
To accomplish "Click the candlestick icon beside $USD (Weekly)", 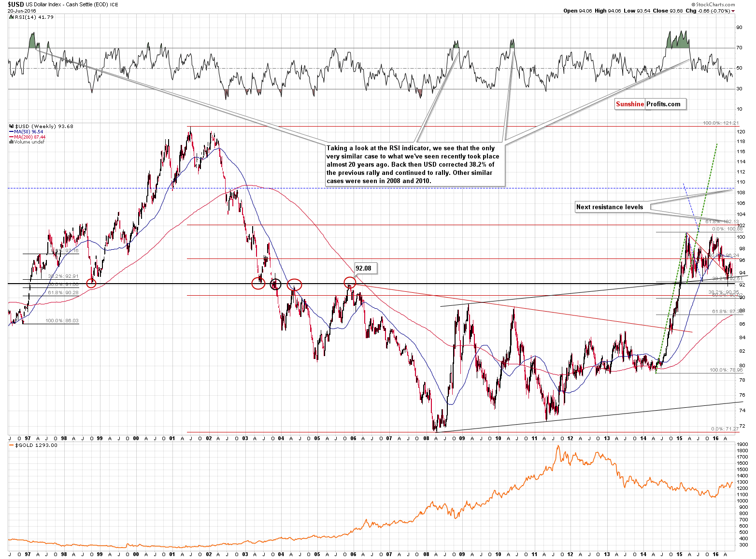I will pos(11,127).
